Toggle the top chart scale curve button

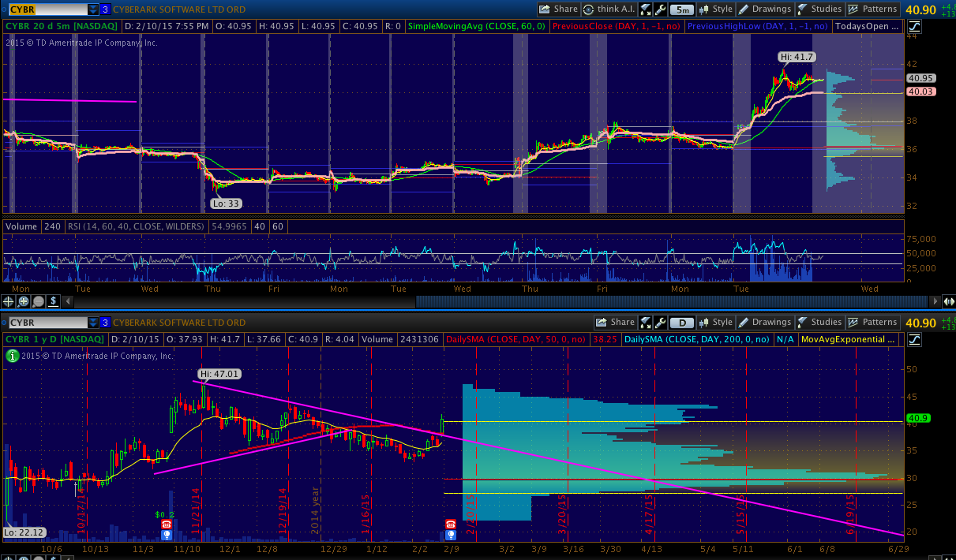pyautogui.click(x=914, y=26)
